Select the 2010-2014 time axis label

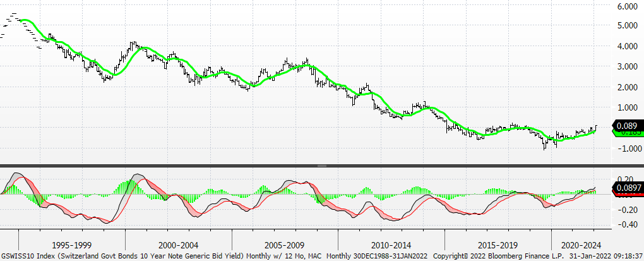pos(391,245)
